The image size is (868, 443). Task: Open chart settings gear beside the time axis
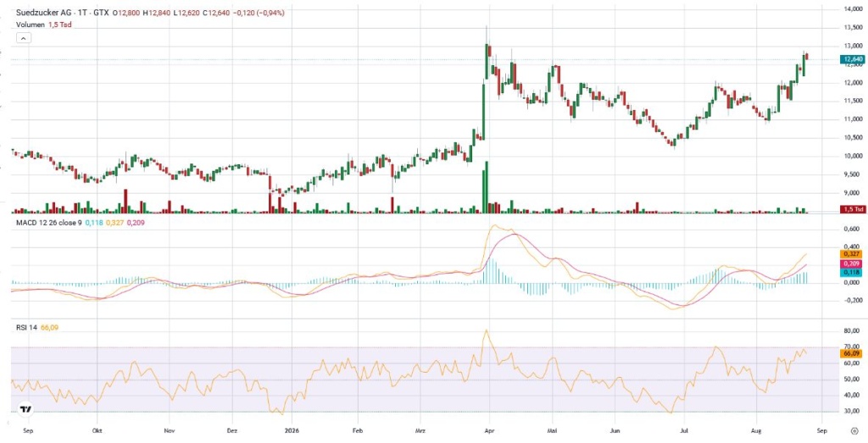pyautogui.click(x=854, y=429)
